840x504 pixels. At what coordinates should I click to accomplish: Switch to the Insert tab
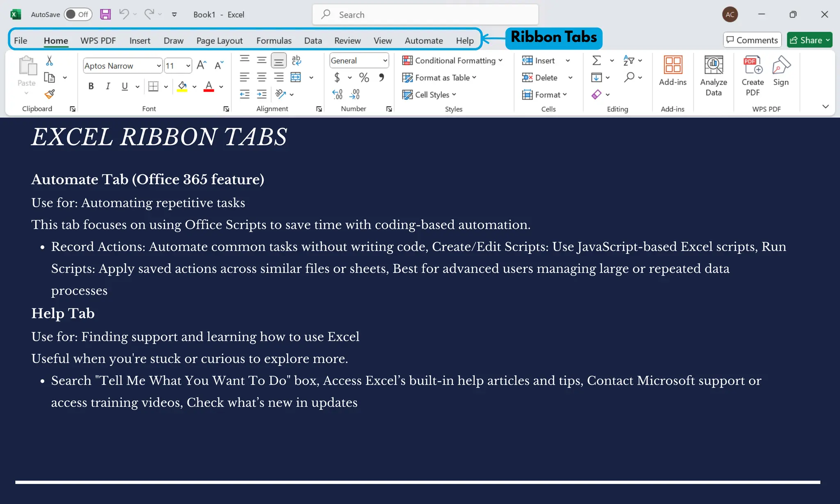coord(140,41)
